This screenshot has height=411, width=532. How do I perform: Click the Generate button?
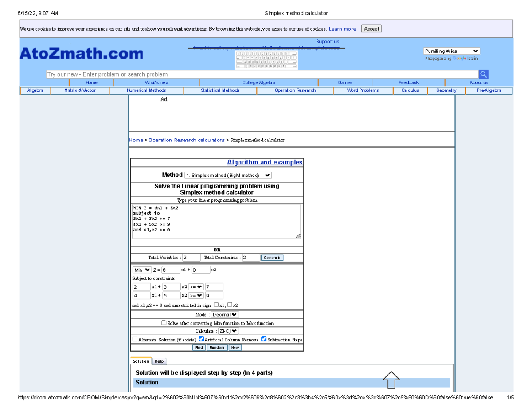[272, 257]
